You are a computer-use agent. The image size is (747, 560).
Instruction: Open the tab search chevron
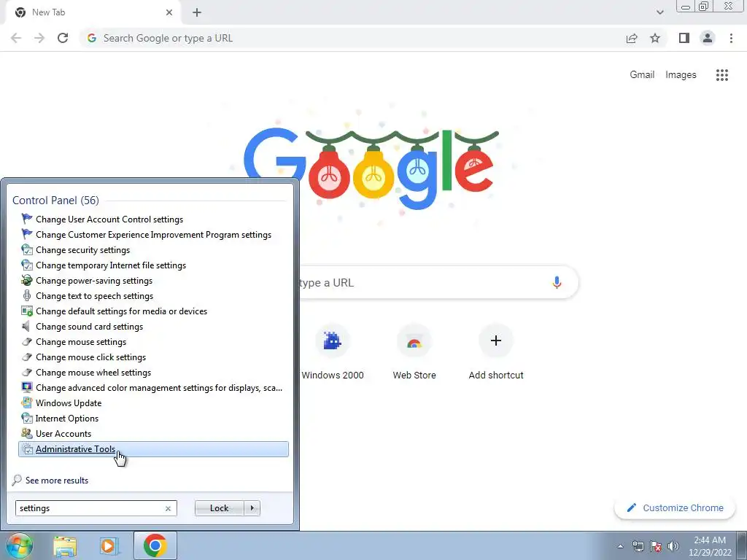point(659,12)
